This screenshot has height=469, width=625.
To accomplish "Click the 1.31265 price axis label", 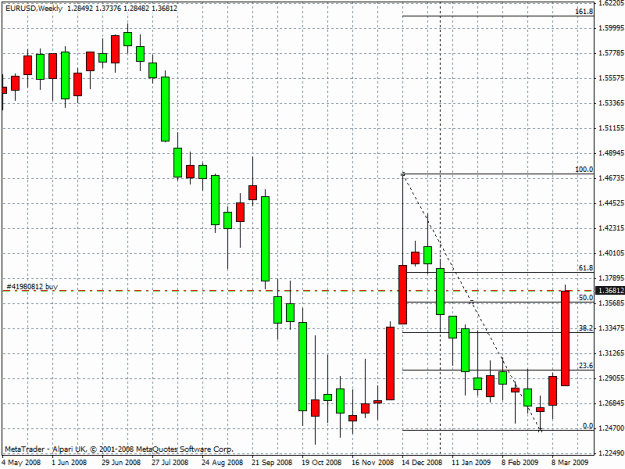I will coord(611,353).
